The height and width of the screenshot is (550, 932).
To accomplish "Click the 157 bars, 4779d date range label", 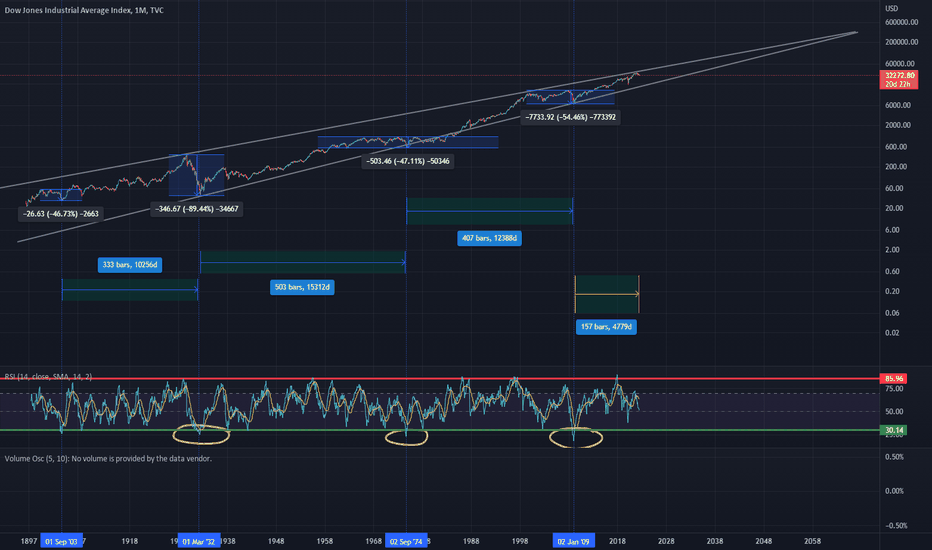I will point(606,326).
